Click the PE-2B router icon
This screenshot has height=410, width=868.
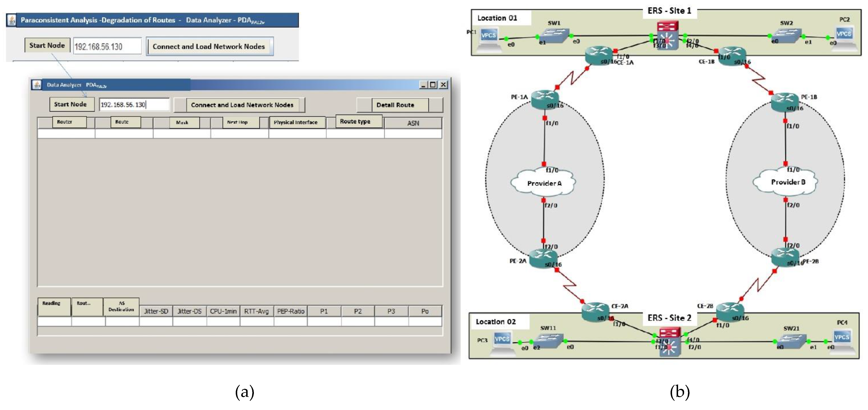click(x=785, y=258)
